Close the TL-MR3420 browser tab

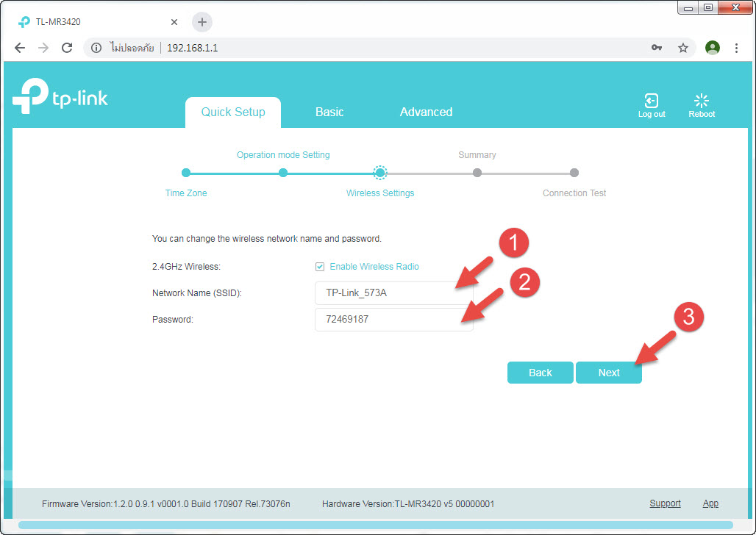174,22
